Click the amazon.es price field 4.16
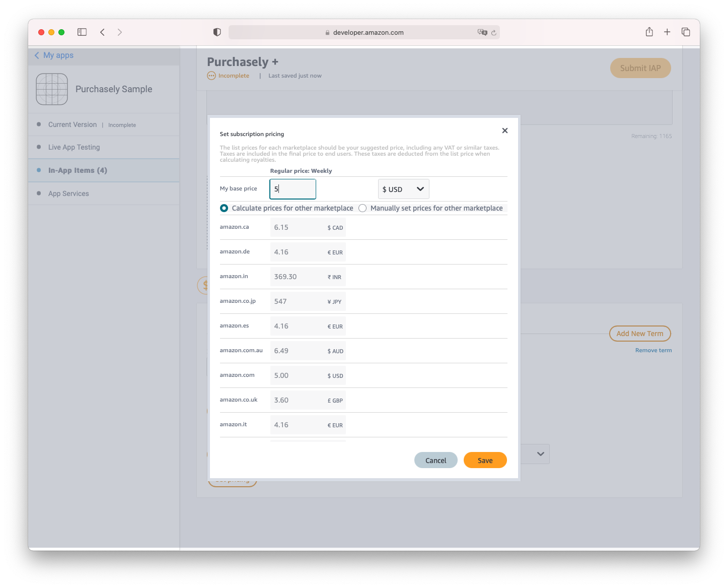Viewport: 728px width, 588px height. click(308, 326)
